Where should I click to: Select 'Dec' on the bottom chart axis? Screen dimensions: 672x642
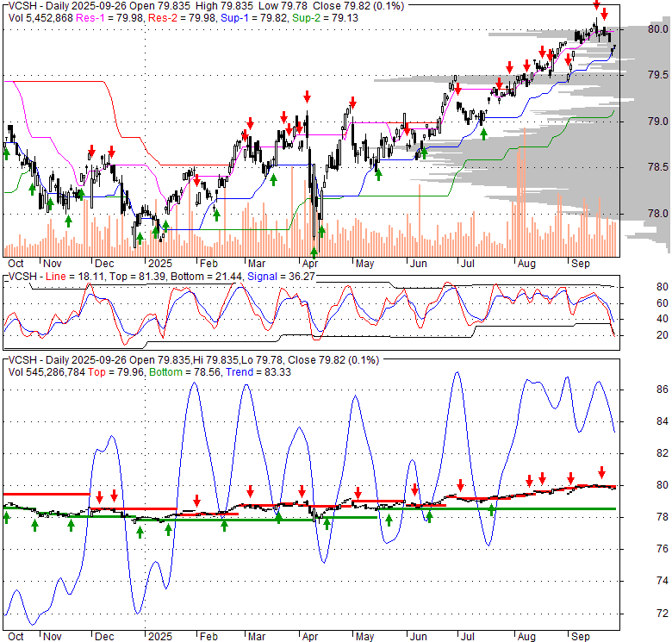[x=104, y=637]
